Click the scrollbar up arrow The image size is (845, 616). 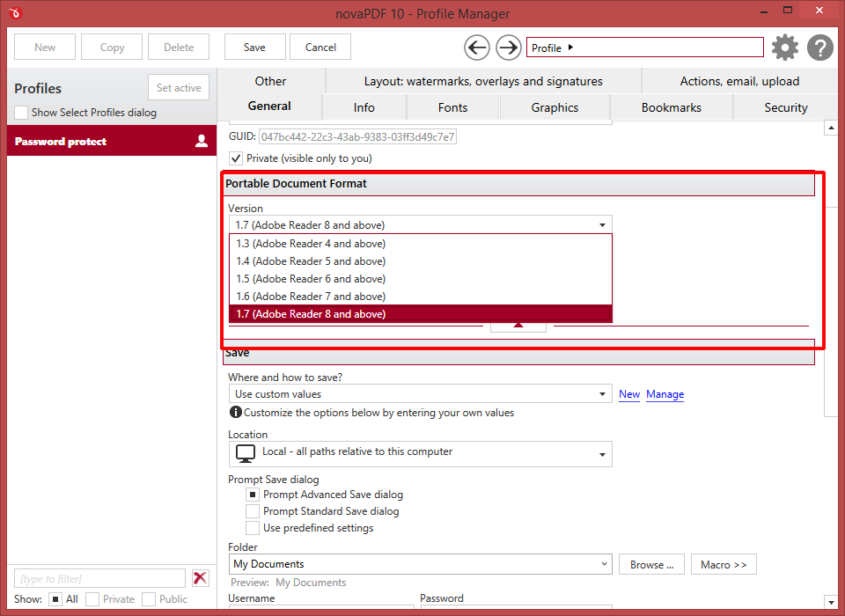[830, 128]
